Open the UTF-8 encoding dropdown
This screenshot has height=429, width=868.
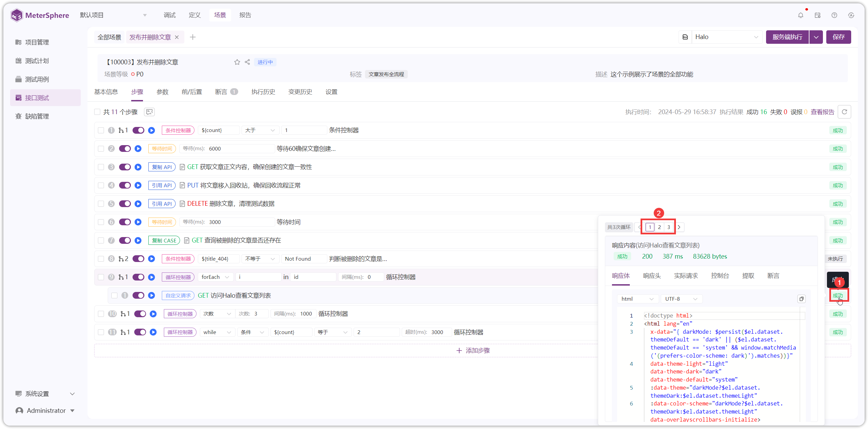[x=681, y=299]
